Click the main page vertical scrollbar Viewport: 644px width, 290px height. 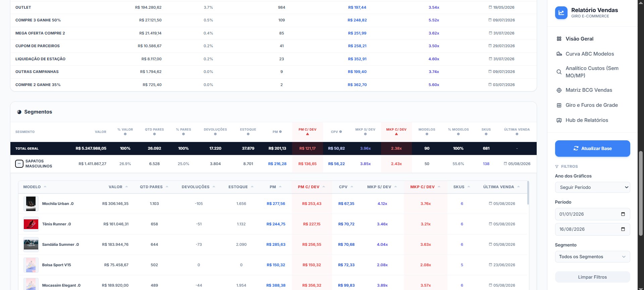point(641,193)
